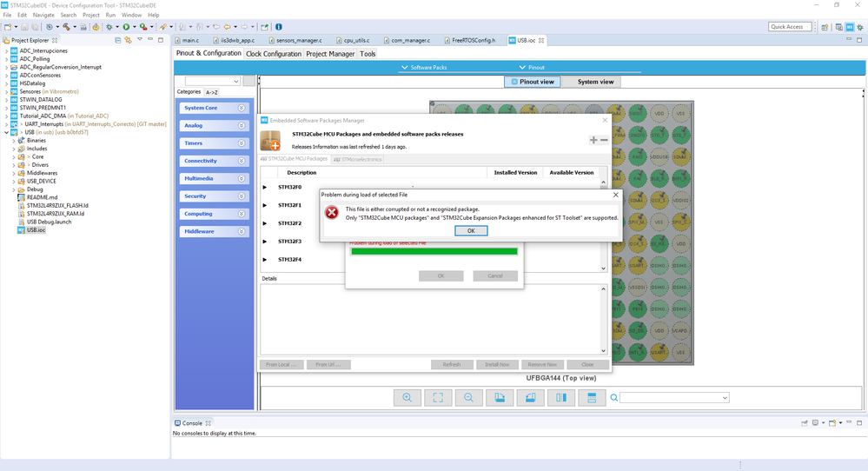Switch to Clock Configuration tab
This screenshot has height=471, width=868.
pos(274,54)
